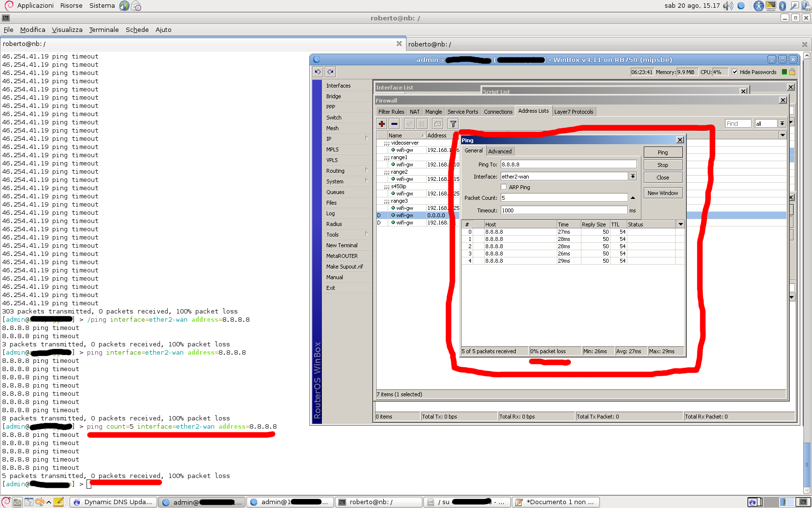
Task: Click the pencil notes icon in bottom panel
Action: pyautogui.click(x=59, y=502)
